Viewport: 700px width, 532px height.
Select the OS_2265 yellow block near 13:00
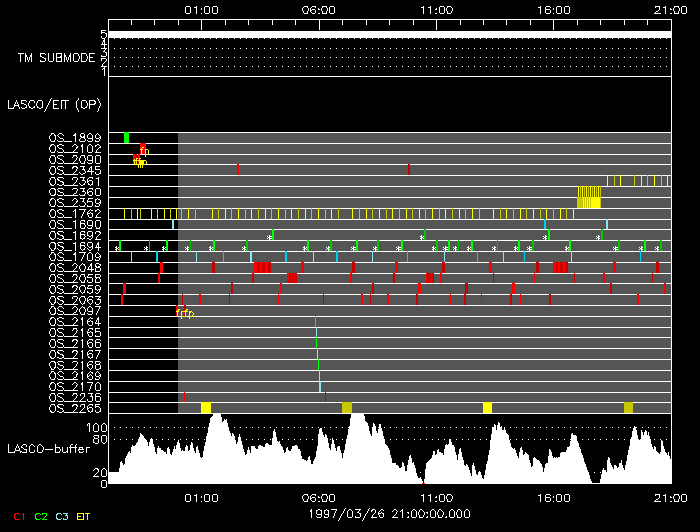pos(487,407)
